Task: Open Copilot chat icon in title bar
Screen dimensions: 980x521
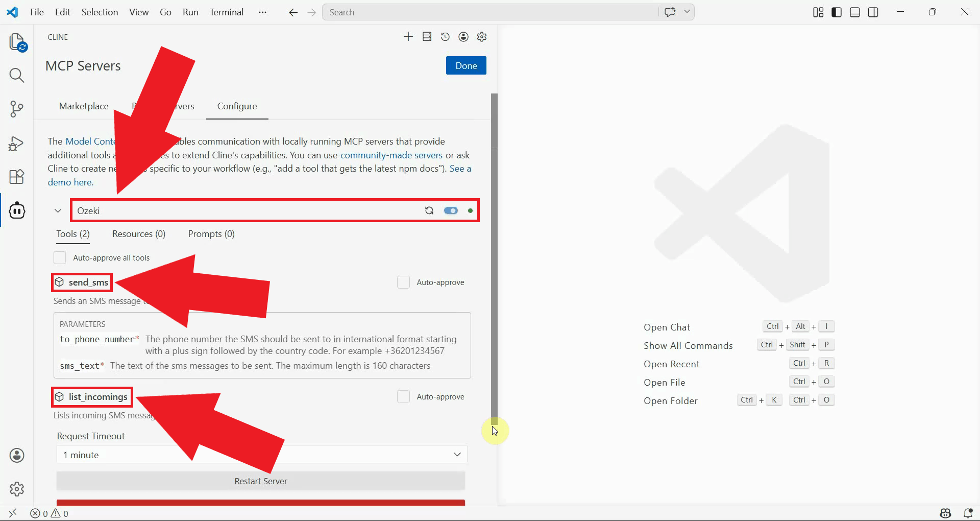Action: click(670, 12)
